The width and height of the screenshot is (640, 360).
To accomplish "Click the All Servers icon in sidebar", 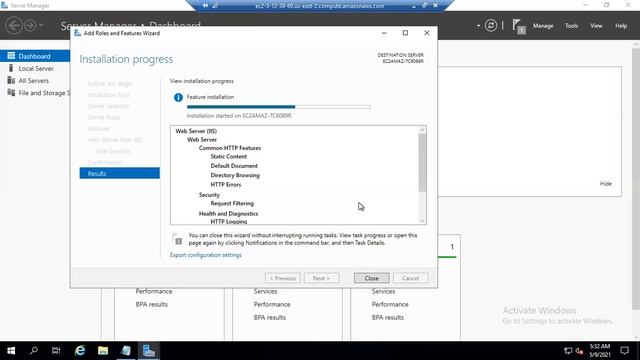I will tap(11, 80).
